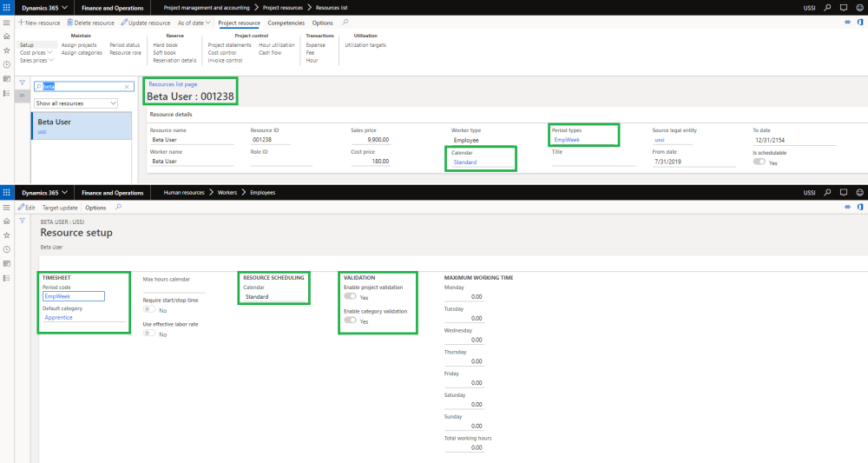
Task: Click search magnifier in Employees top bar
Action: [x=827, y=193]
